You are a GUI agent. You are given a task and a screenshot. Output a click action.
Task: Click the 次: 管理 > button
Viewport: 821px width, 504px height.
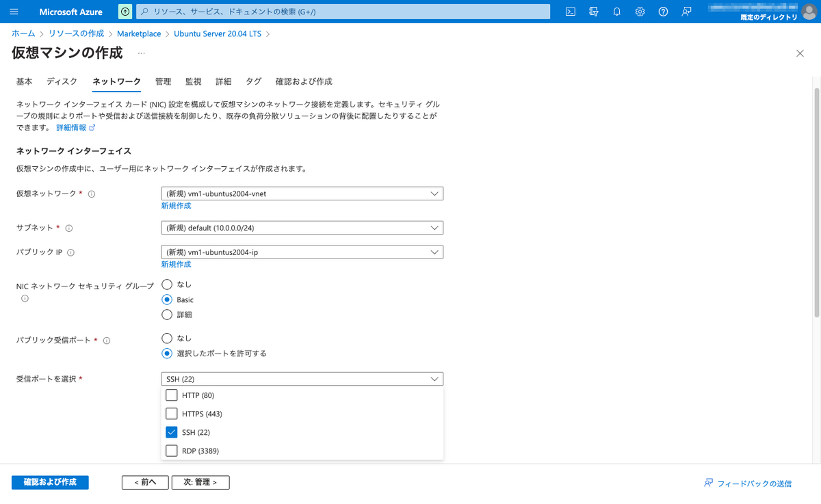[x=200, y=482]
